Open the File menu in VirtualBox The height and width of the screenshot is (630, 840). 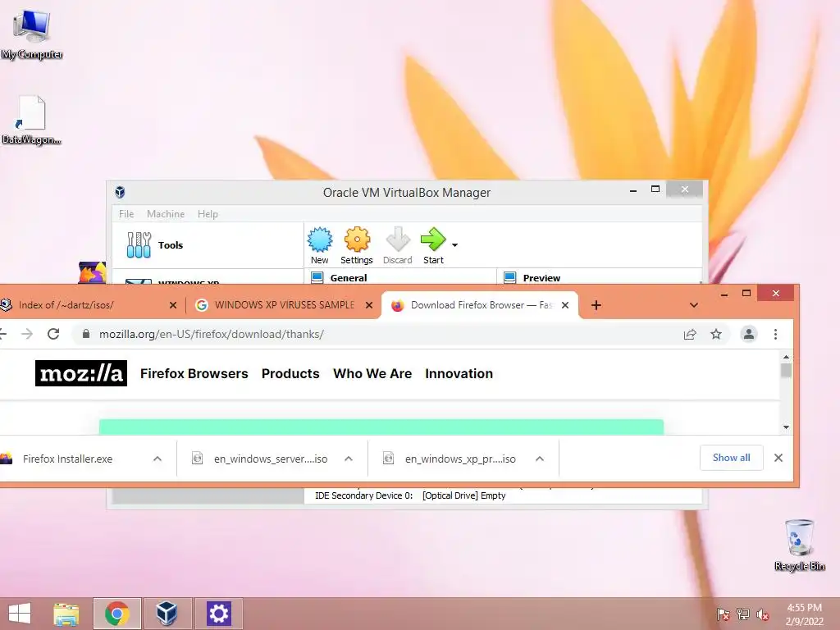click(x=126, y=214)
